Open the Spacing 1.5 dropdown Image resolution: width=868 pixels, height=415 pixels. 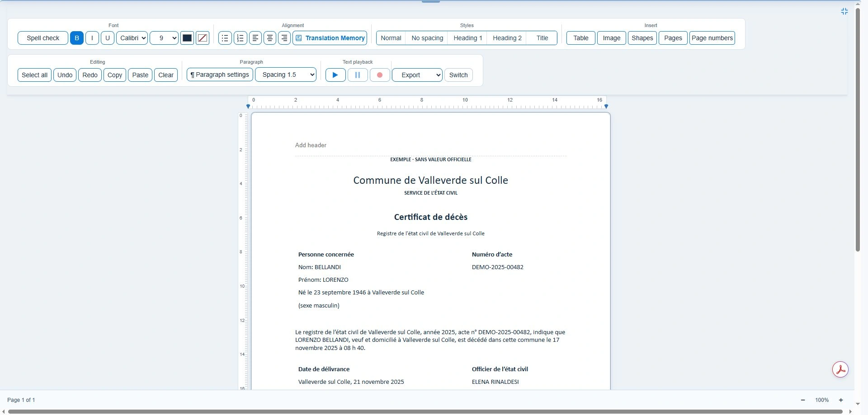(286, 75)
